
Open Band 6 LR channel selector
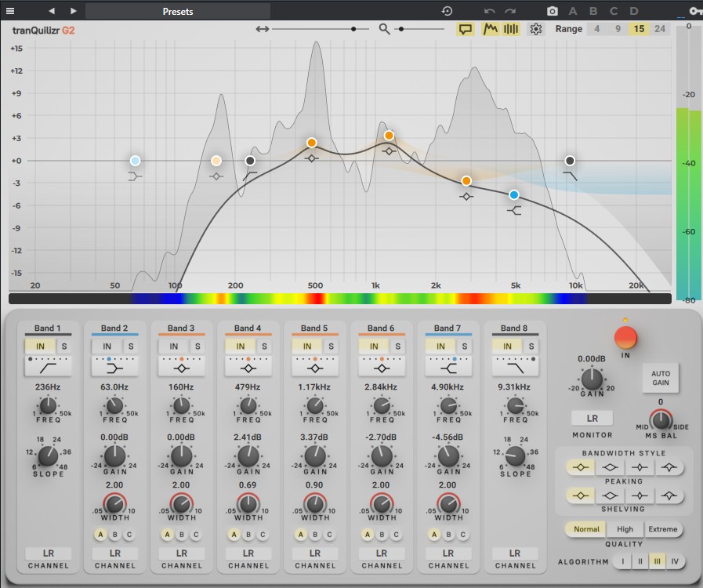click(x=382, y=554)
